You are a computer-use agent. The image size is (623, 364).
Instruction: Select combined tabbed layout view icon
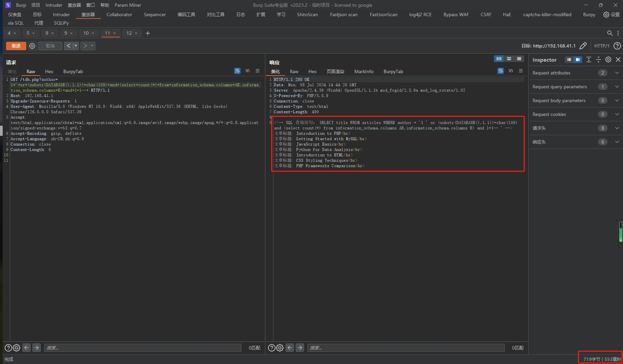[x=519, y=59]
